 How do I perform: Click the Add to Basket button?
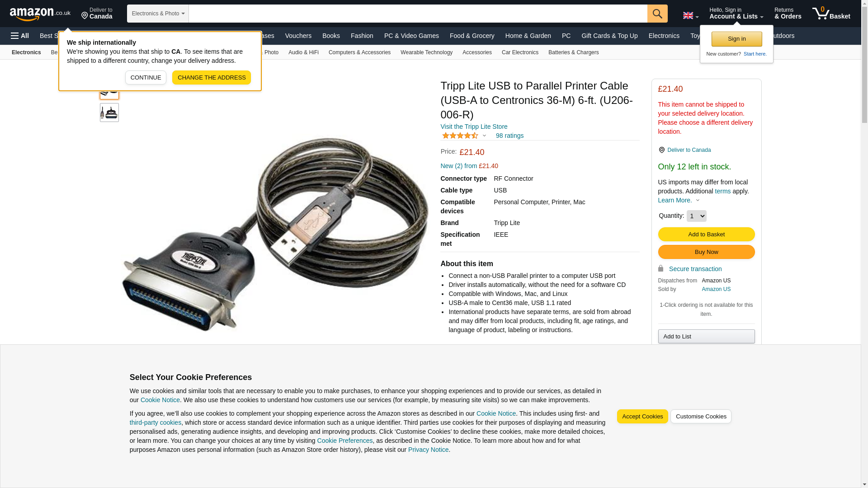tap(706, 235)
